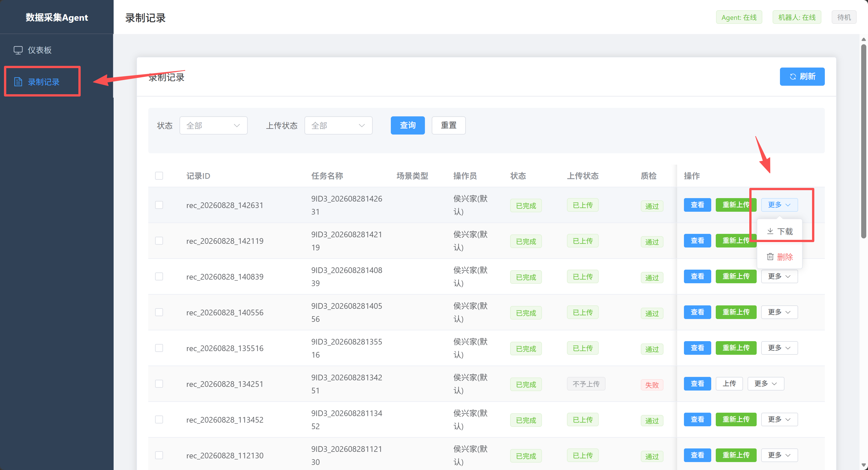This screenshot has height=470, width=868.
Task: Check the row rec_20260828_134251
Action: (159, 384)
